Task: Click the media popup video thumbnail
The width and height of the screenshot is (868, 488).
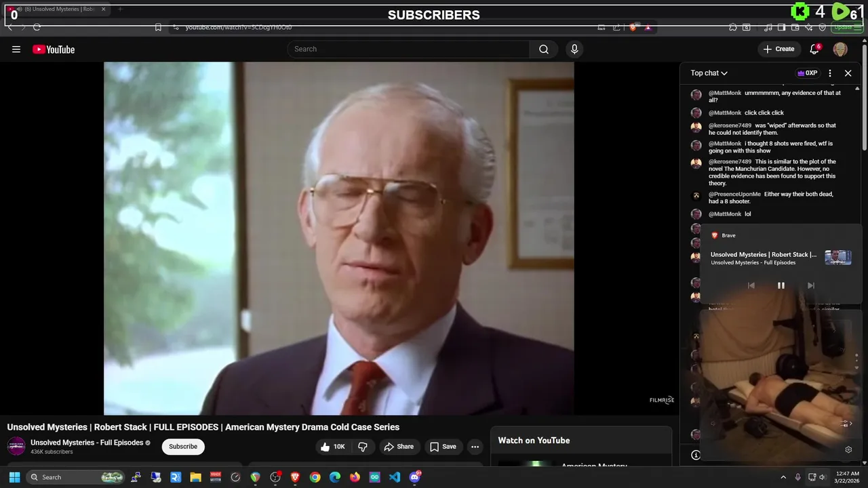Action: (838, 258)
